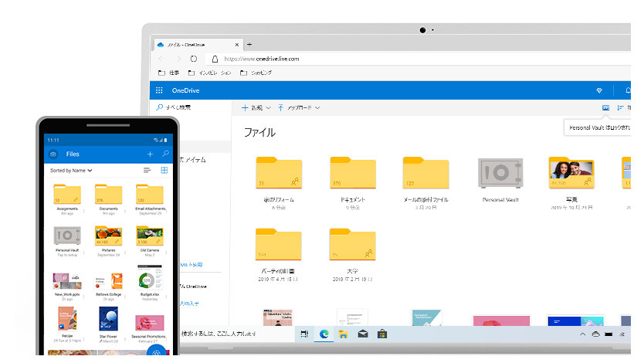644x363 pixels.
Task: Open Task View on the taskbar
Action: [x=304, y=334]
